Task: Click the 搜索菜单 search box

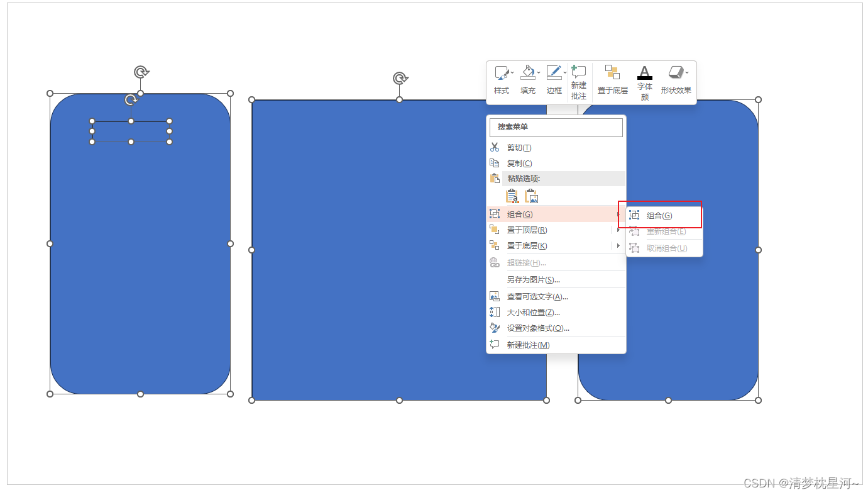Action: click(556, 127)
